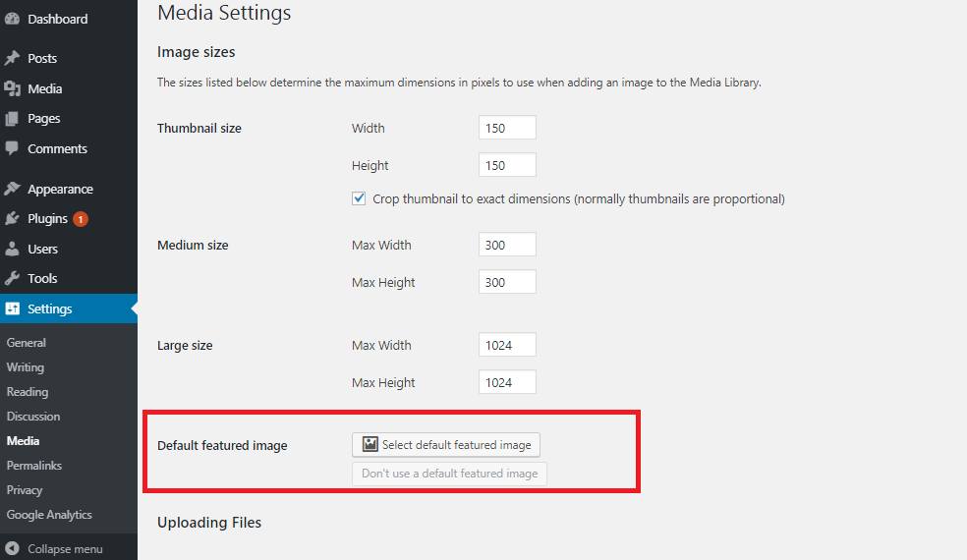The height and width of the screenshot is (560, 967).
Task: Toggle the crop thumbnail to exact dimensions checkbox
Action: pyautogui.click(x=359, y=198)
